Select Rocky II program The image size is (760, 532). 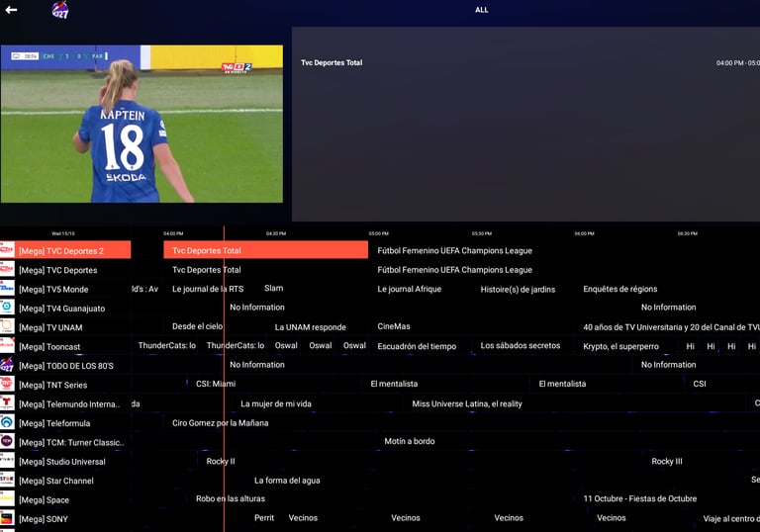pos(221,461)
